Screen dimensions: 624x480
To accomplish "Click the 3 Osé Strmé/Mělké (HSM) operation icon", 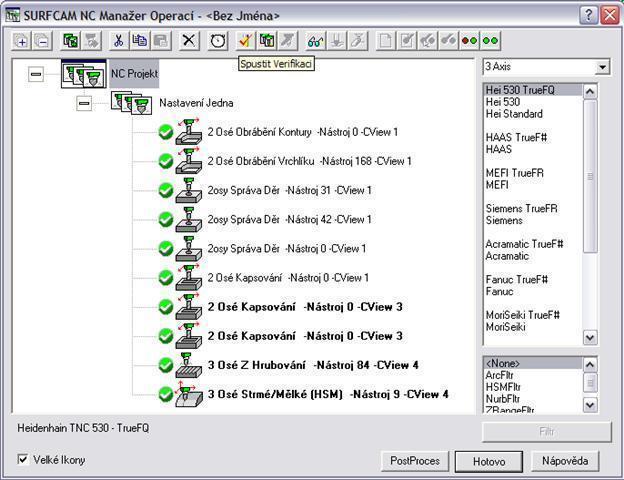I will pos(189,394).
